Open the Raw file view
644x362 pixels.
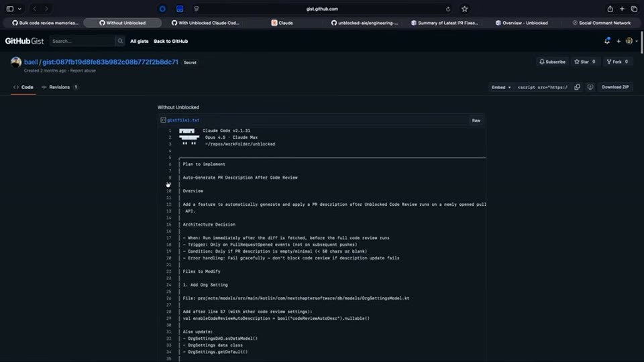coord(476,121)
